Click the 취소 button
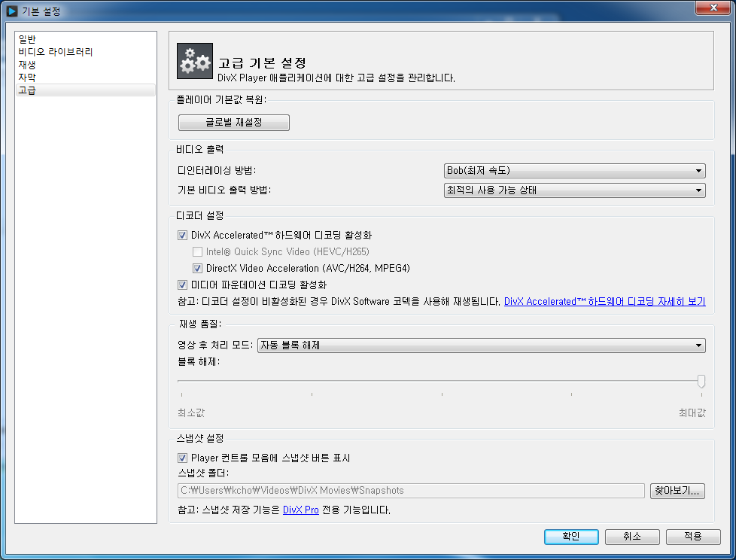 (632, 537)
